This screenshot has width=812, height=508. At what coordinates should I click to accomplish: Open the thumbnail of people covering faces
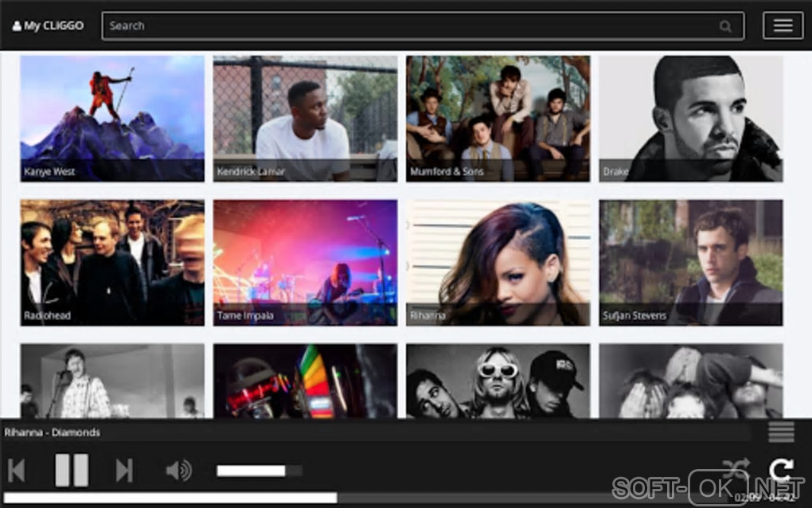[691, 381]
